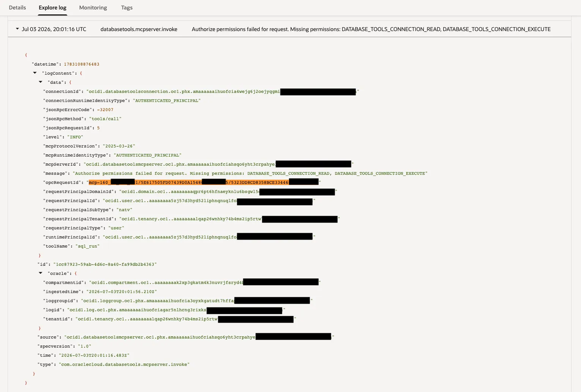Collapse the data JSON node
Viewport: 581px width, 392px height.
(x=41, y=82)
